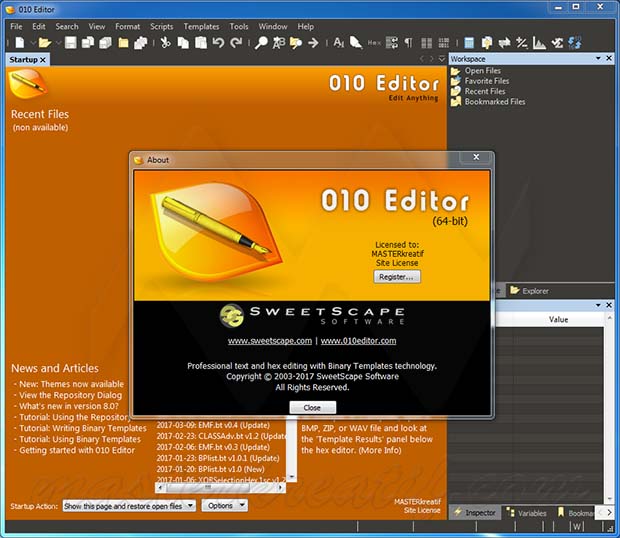This screenshot has width=620, height=538.
Task: Toggle the linefeeds display icon
Action: click(x=392, y=42)
